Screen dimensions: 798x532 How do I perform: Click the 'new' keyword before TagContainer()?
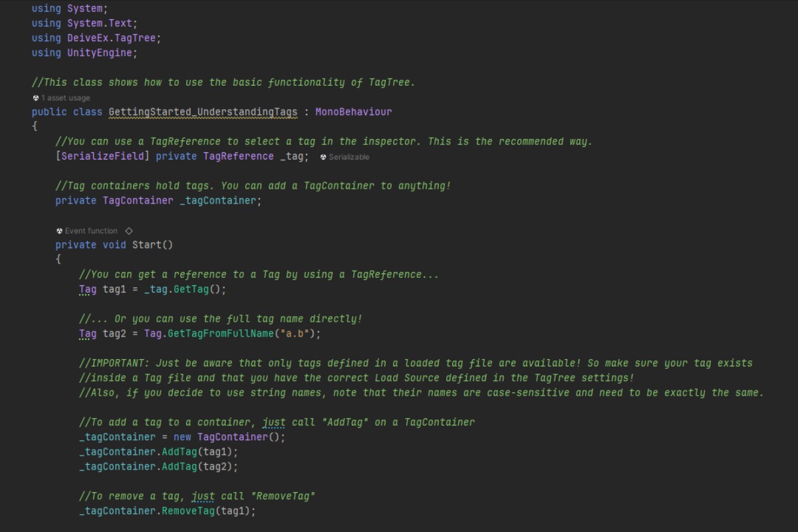click(182, 437)
